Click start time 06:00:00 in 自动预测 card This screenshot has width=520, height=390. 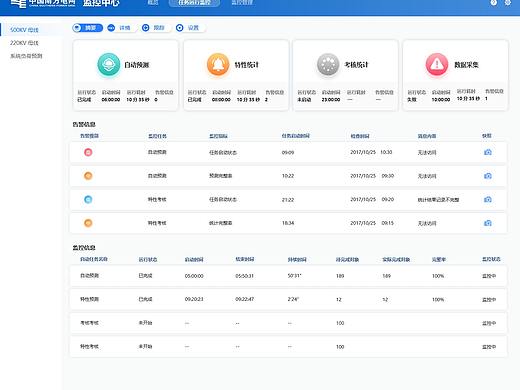(111, 100)
